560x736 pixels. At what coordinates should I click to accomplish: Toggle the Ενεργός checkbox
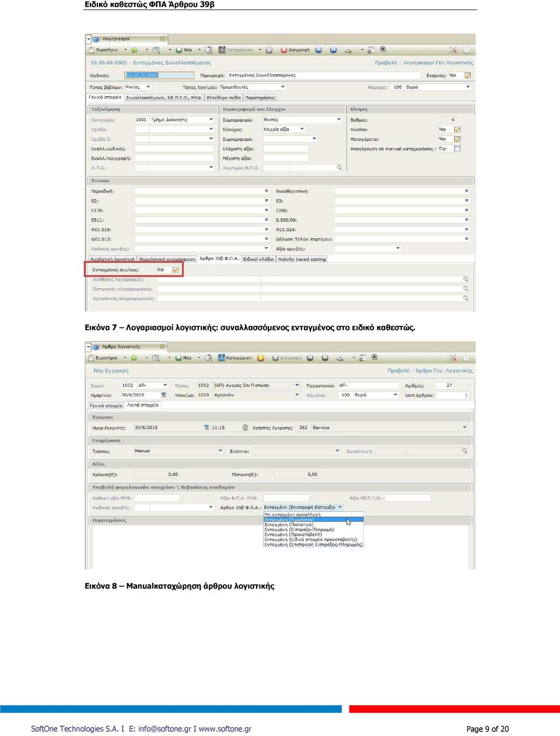[468, 76]
